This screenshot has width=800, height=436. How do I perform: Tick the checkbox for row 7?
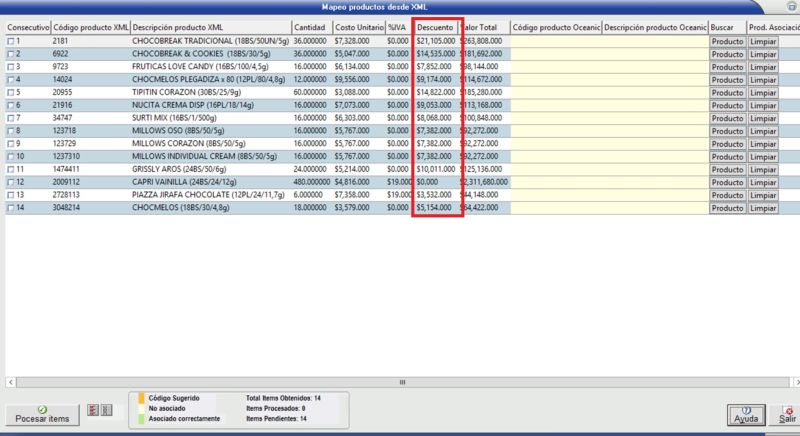pyautogui.click(x=11, y=118)
